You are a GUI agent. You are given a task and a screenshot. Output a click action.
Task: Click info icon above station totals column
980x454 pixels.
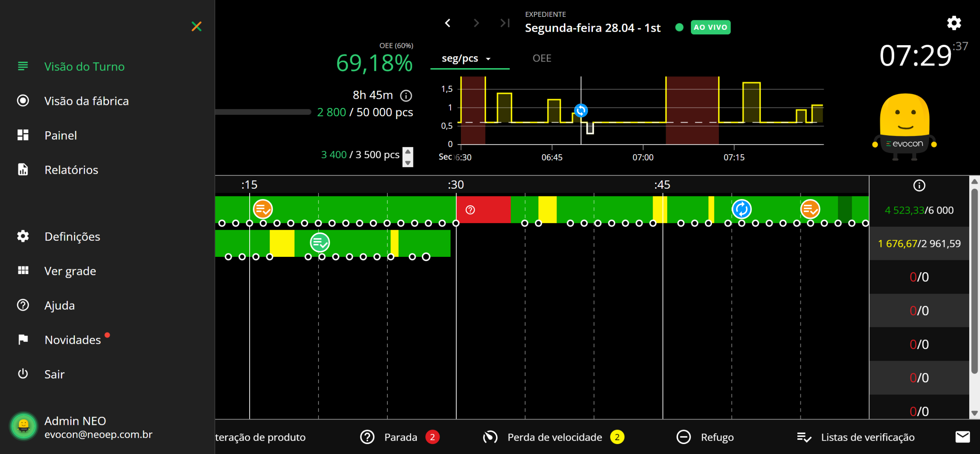point(919,186)
